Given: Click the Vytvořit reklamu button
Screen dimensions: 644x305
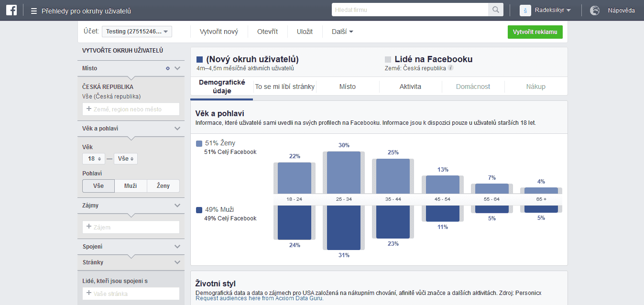Looking at the screenshot, I should coord(535,32).
